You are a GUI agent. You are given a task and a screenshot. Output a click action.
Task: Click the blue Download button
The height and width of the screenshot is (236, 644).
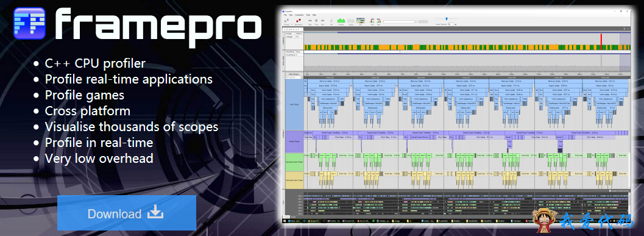point(127,213)
